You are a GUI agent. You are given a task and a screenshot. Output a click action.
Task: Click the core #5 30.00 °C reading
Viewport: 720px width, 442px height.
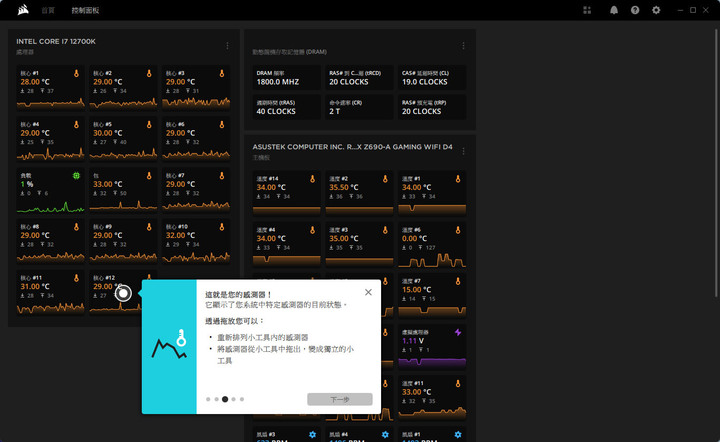click(108, 133)
